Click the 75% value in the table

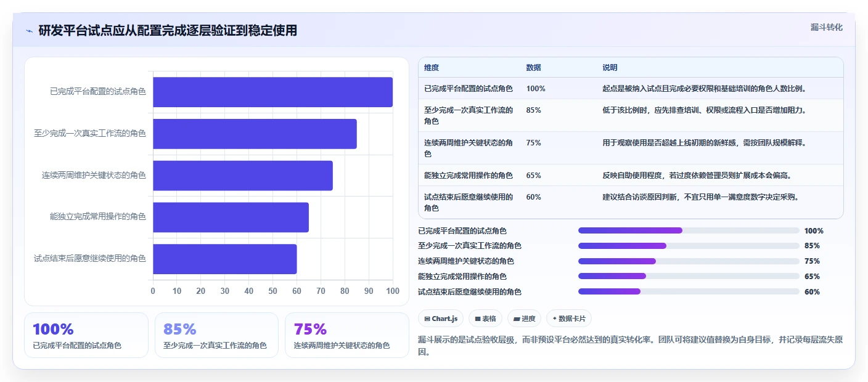(x=533, y=143)
